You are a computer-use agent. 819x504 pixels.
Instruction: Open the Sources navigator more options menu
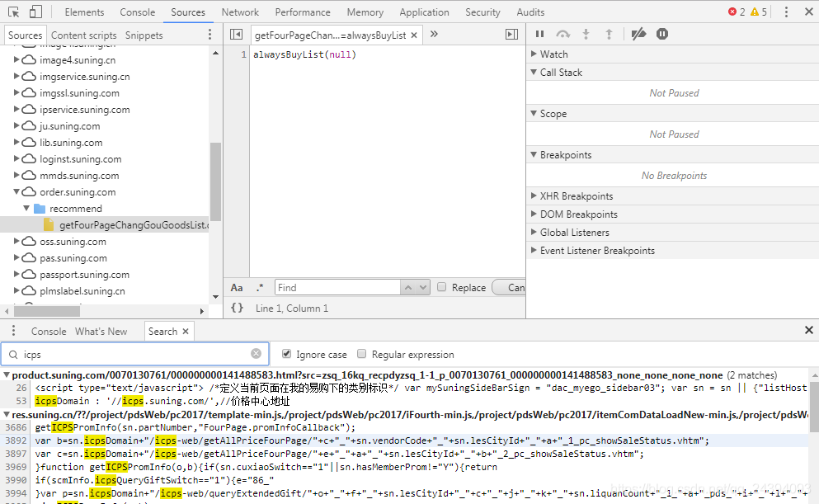click(210, 35)
